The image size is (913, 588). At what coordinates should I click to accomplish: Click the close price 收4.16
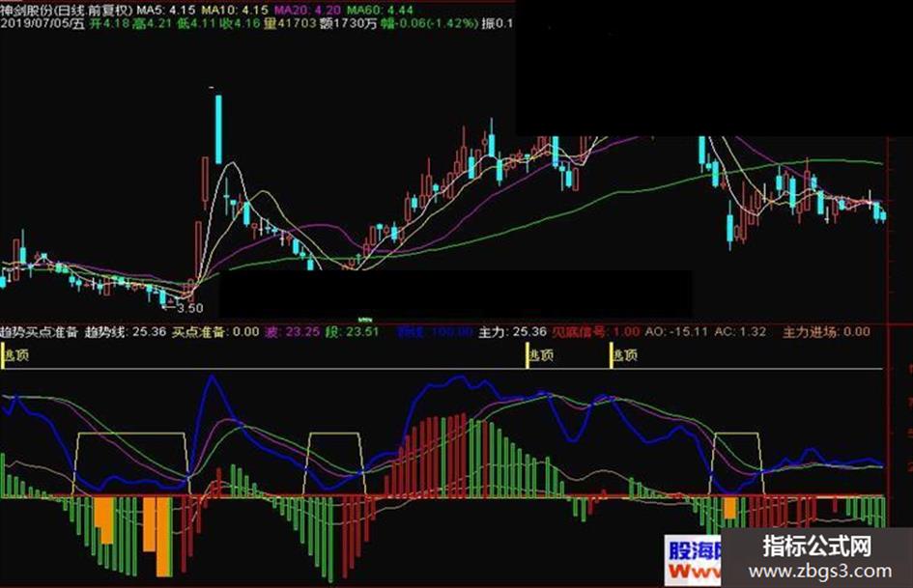tap(240, 24)
